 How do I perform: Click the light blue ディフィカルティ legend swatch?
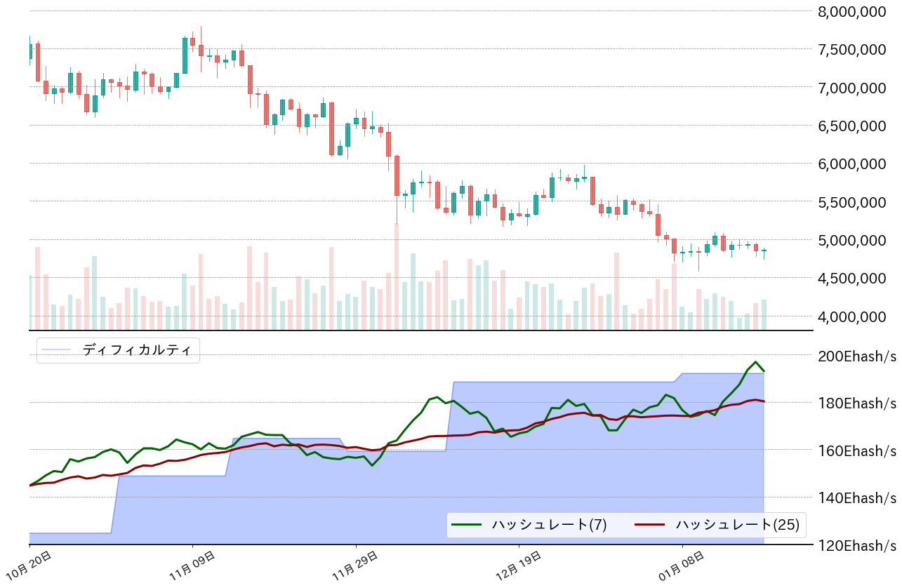pos(56,349)
